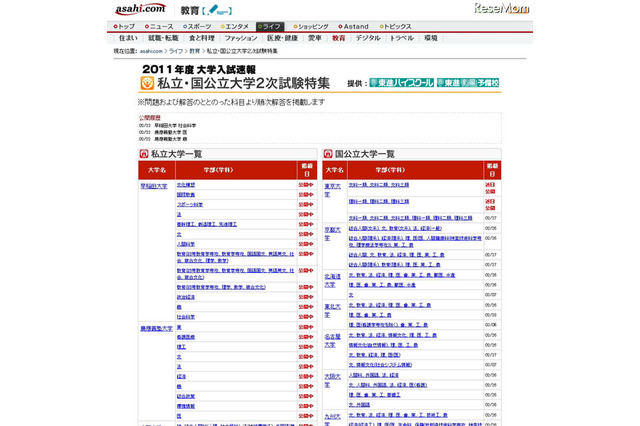Select the highlighted ライフ navigation tab

[270, 27]
